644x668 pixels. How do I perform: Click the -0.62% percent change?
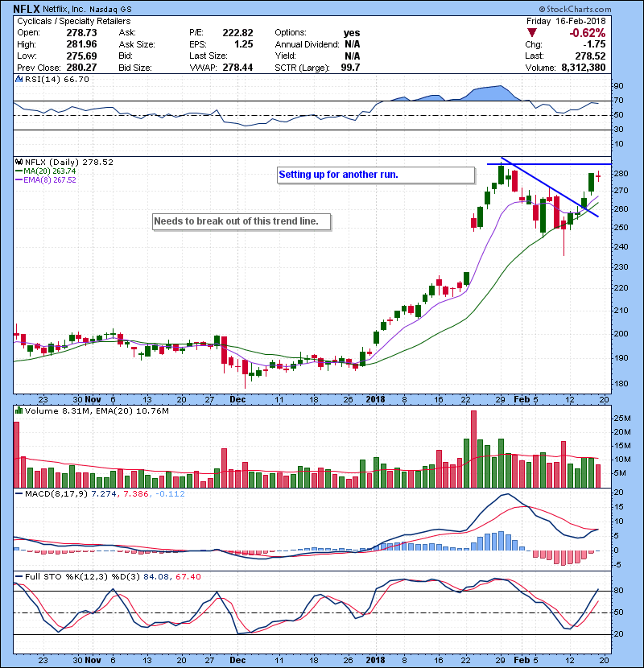(588, 33)
